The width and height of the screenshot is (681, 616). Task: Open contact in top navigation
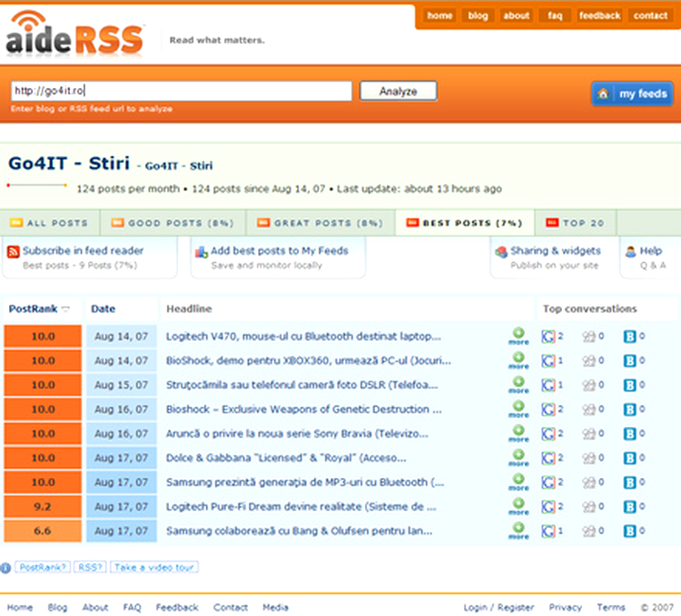tap(650, 15)
